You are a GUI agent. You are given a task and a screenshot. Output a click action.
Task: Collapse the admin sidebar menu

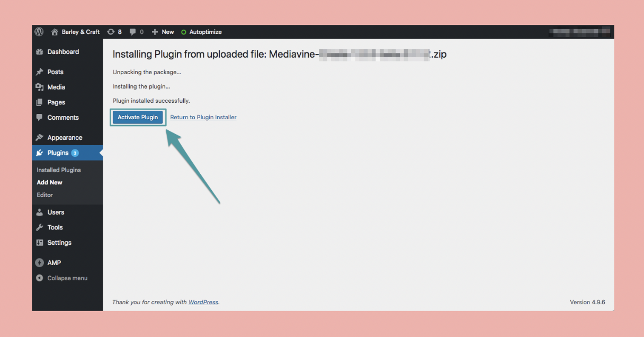coord(67,278)
